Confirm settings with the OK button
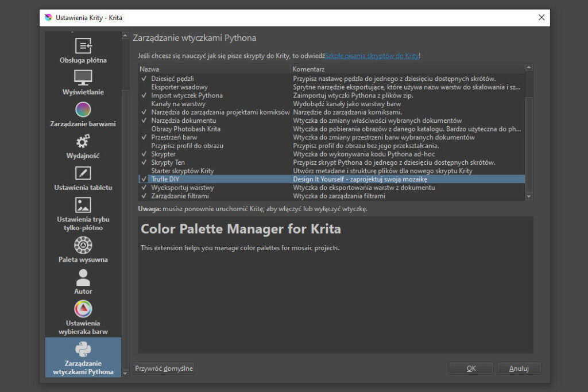Screen dimensions: 588x392 pyautogui.click(x=471, y=368)
